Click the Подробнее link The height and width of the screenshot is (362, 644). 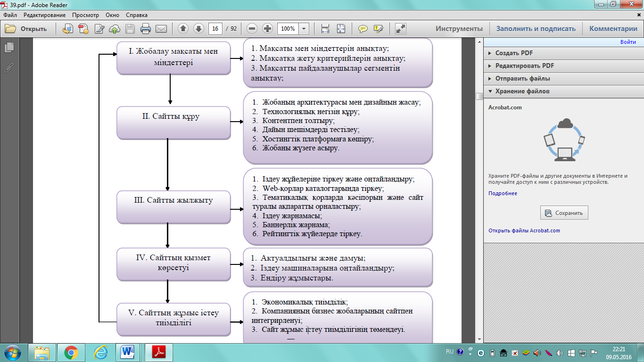[x=503, y=193]
